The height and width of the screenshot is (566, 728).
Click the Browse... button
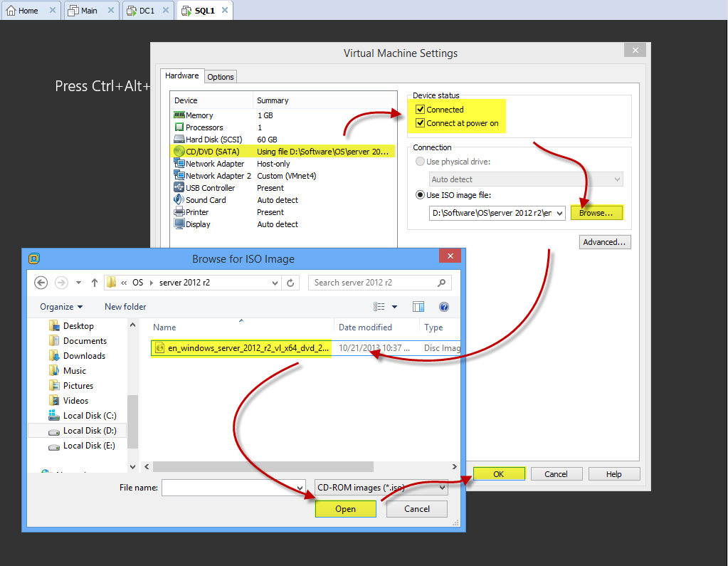(x=596, y=213)
